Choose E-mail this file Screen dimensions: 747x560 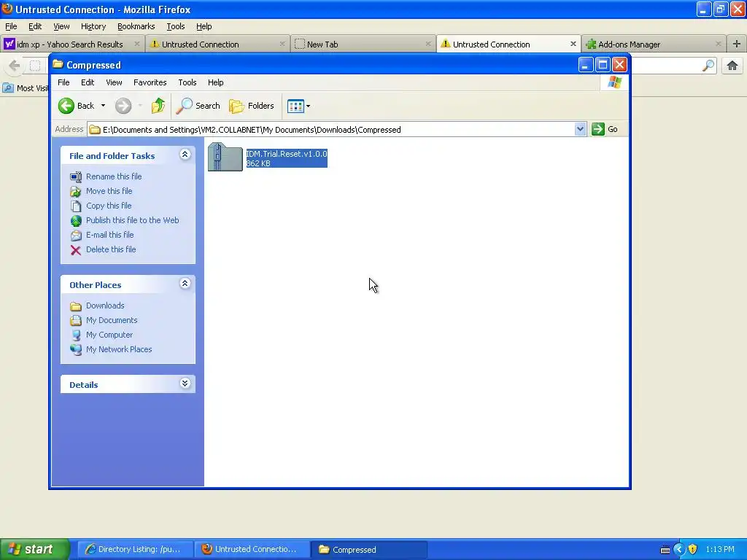tap(109, 235)
